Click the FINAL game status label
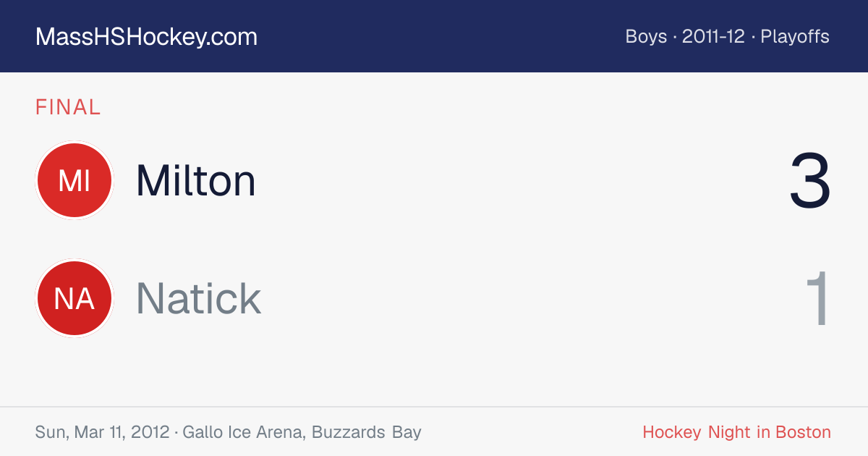 coord(68,107)
